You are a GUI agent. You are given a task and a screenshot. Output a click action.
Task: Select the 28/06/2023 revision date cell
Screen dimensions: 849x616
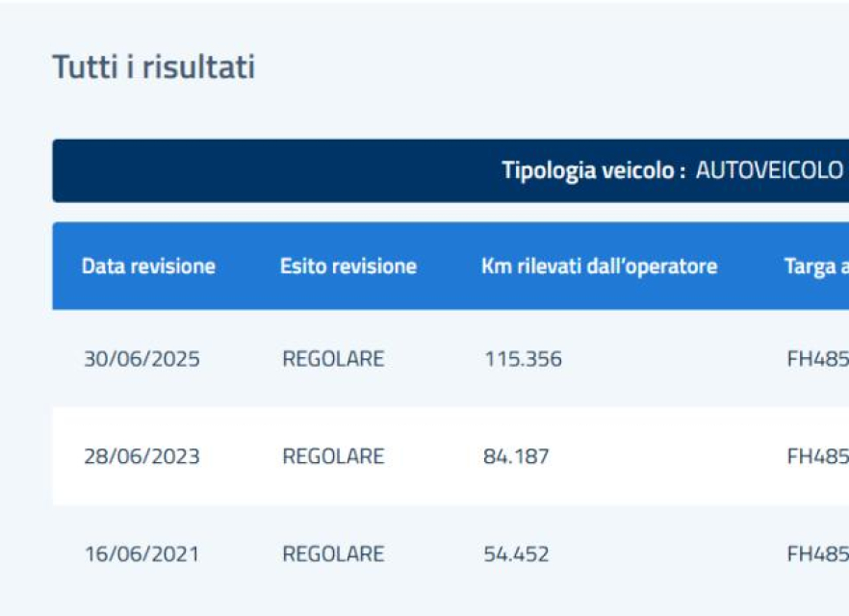coord(141,456)
